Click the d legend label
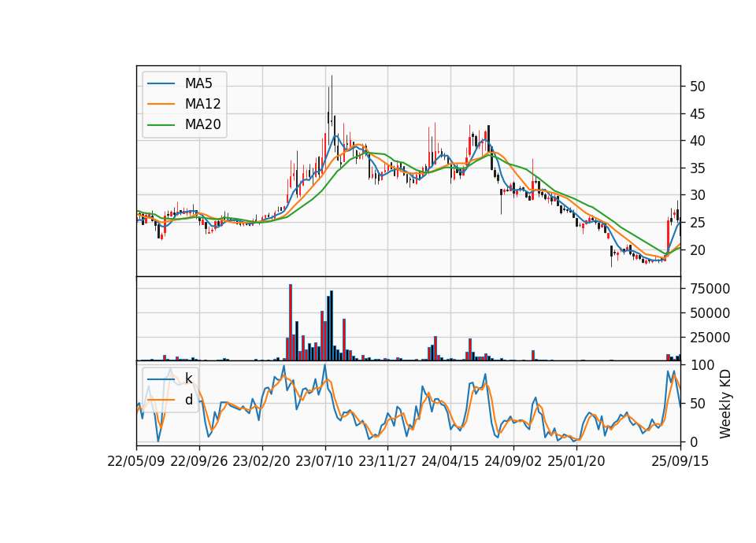 click(189, 400)
